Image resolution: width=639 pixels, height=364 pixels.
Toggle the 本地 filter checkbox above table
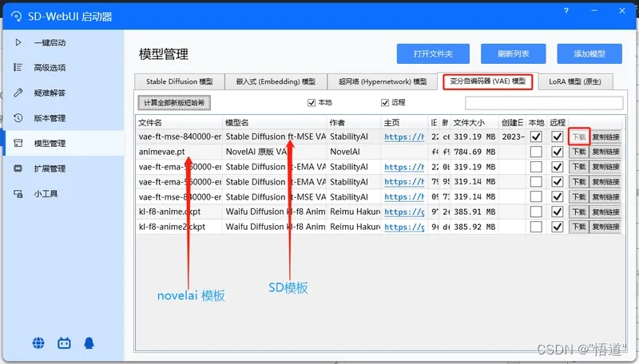[312, 103]
